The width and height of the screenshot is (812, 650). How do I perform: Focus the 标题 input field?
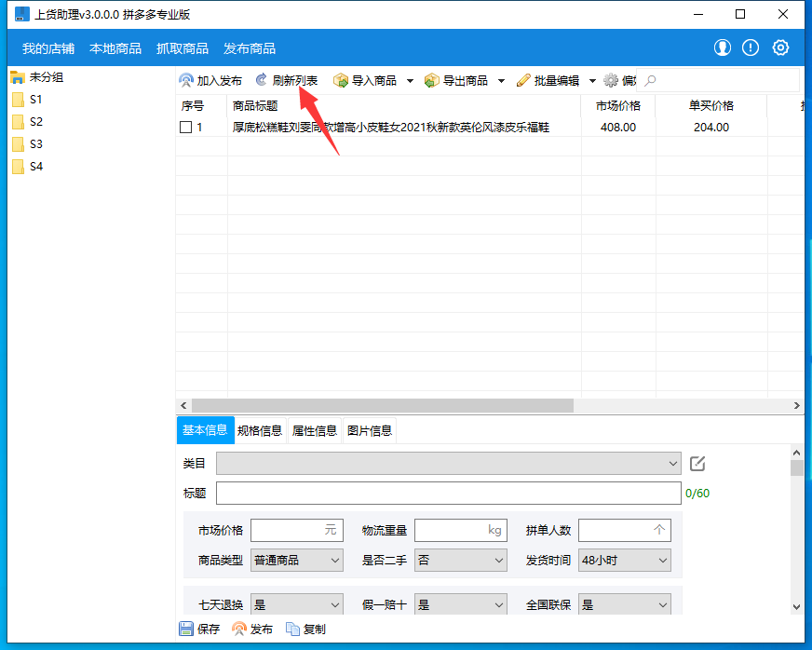click(x=449, y=493)
